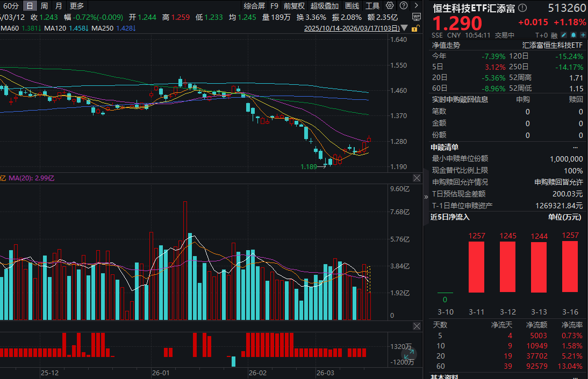Image resolution: width=588 pixels, height=379 pixels.
Task: Click the pencil edit icon
Action: point(563,35)
